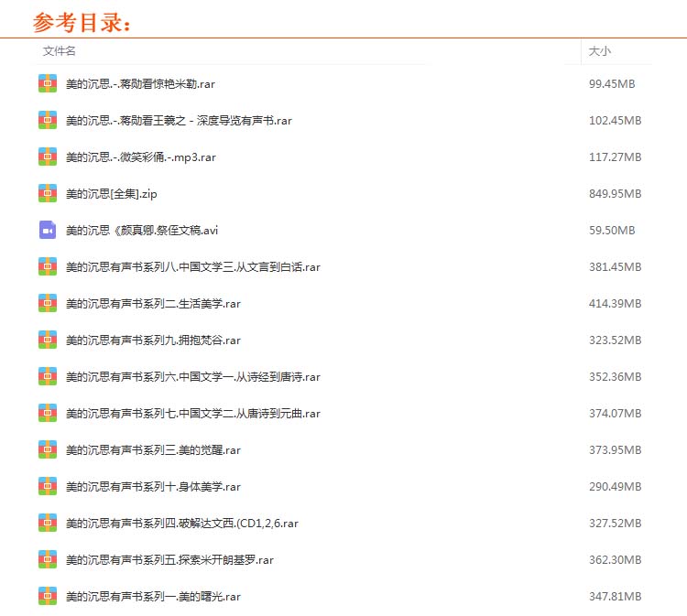687x616 pixels.
Task: Click the archive icon beside 微笑彩俑 mp3.rar
Action: tap(48, 157)
